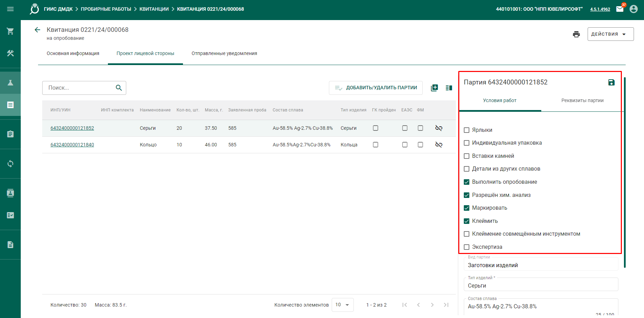Switch to Основная информация tab
Screen dimensions: 644x318
coord(73,54)
